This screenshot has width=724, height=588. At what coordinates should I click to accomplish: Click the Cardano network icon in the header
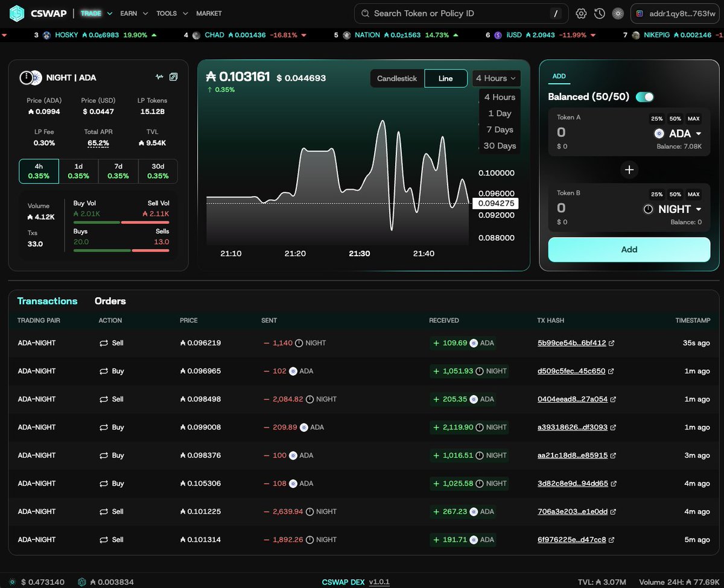618,13
